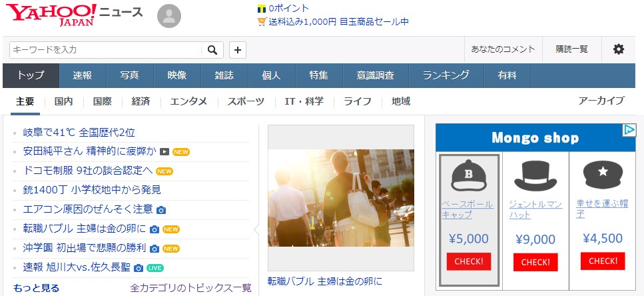Switch to the 国内 category
The height and width of the screenshot is (296, 644).
pos(64,101)
